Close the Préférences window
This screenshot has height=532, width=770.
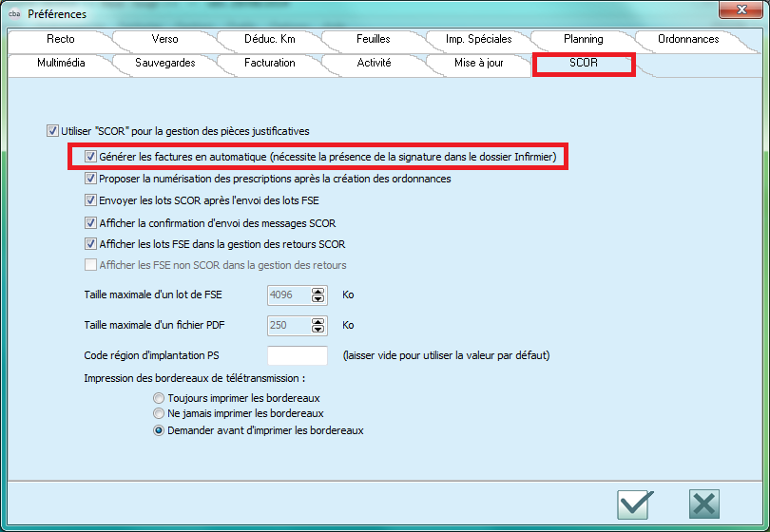[741, 9]
